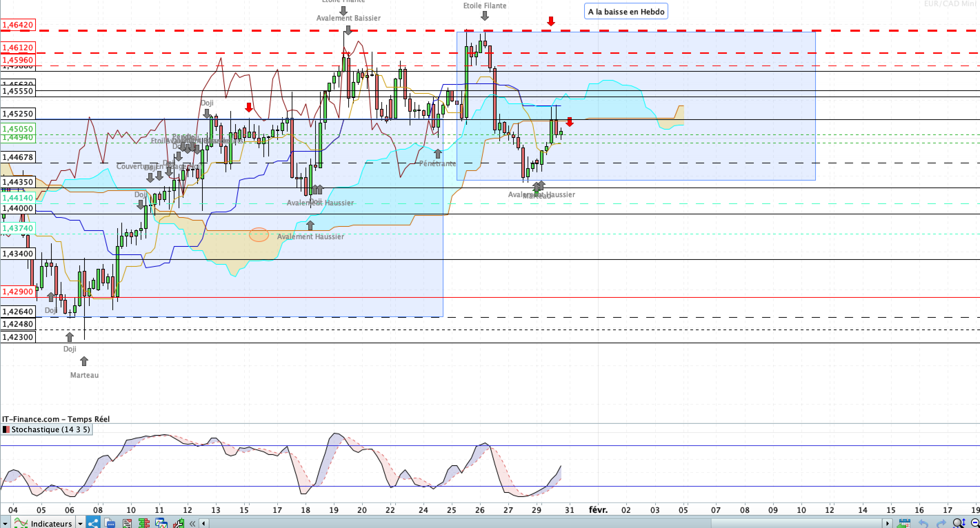Click the scrollbar right arrow
This screenshot has width=980, height=528.
click(888, 524)
